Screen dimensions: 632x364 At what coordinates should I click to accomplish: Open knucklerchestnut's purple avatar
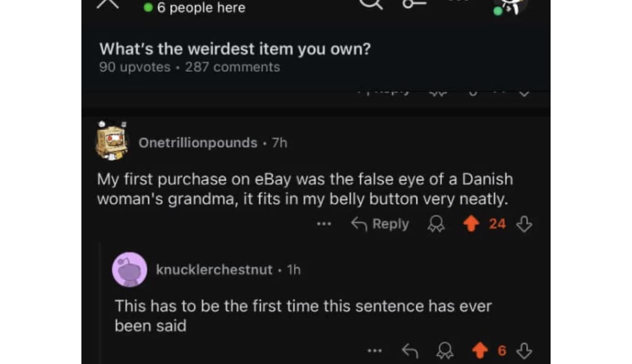[130, 269]
